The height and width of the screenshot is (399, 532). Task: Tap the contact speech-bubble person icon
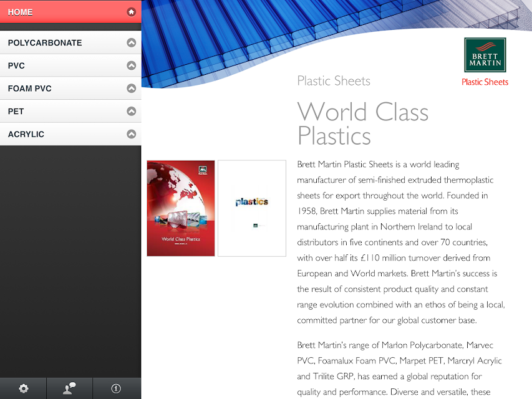point(69,388)
